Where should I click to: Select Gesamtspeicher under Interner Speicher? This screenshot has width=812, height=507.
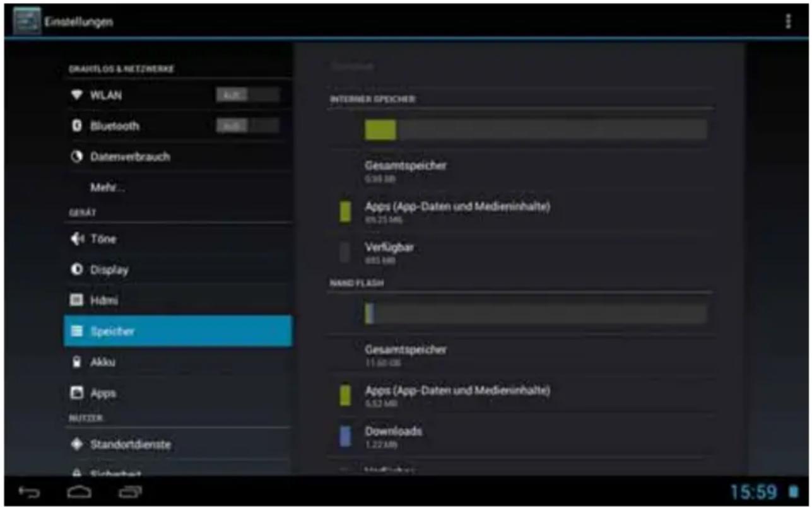[521, 171]
